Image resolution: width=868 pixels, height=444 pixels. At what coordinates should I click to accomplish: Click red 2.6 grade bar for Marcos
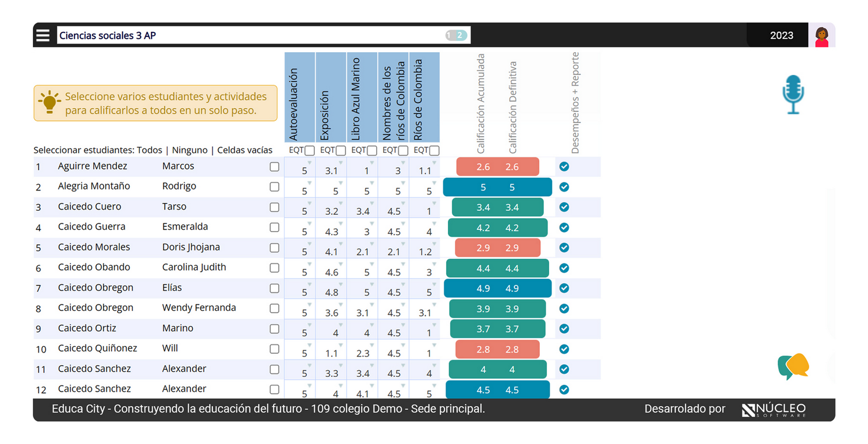(498, 167)
